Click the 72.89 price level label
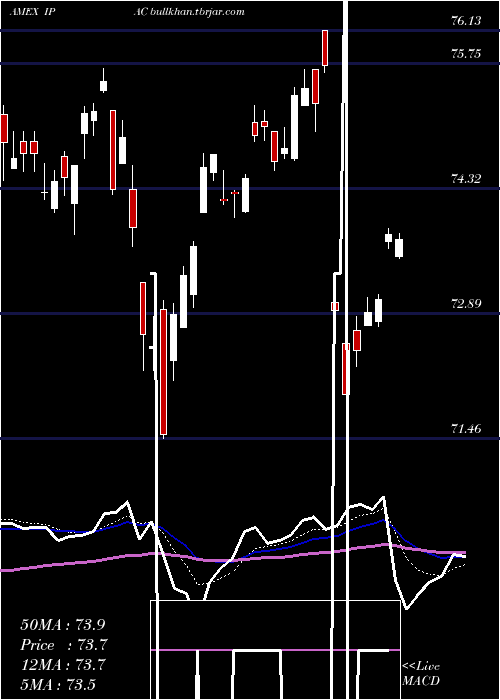This screenshot has width=500, height=700. click(x=466, y=304)
